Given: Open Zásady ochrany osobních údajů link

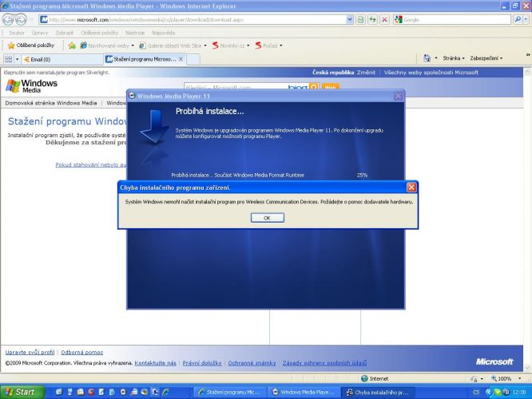Looking at the screenshot, I should coord(324,363).
